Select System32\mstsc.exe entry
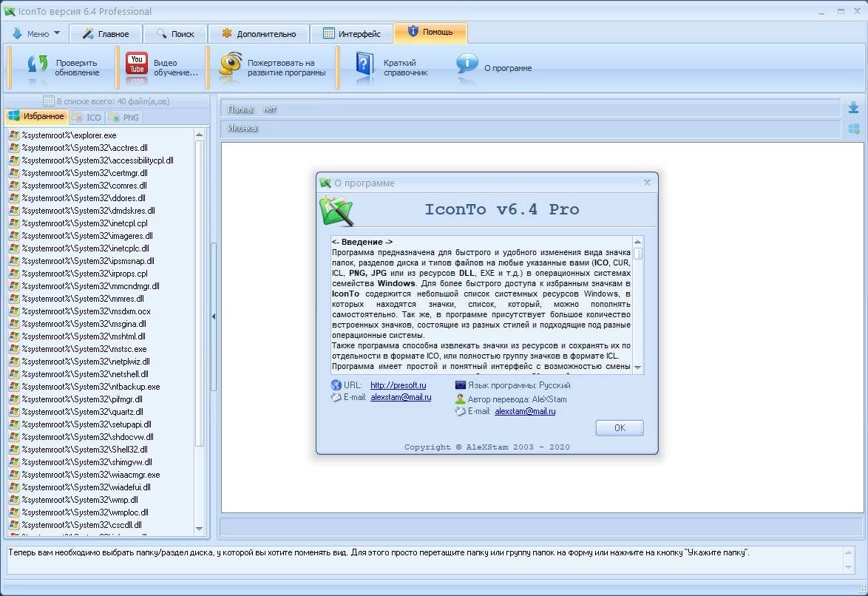This screenshot has width=868, height=596. pos(84,349)
